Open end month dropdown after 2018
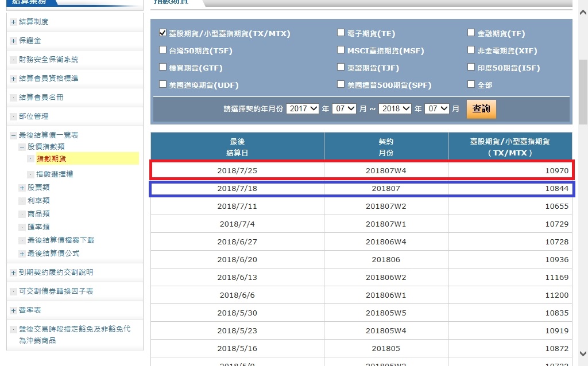This screenshot has height=366, width=588. click(437, 108)
